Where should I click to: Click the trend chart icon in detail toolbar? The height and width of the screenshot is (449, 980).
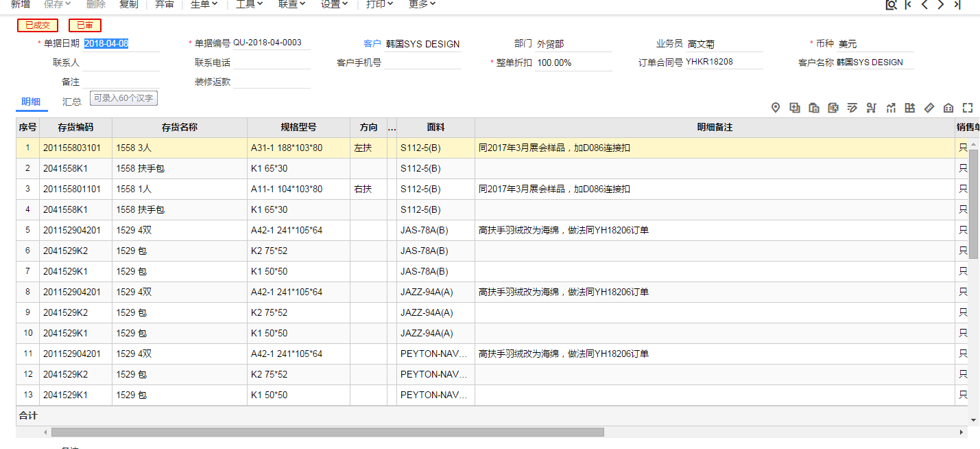tap(891, 108)
